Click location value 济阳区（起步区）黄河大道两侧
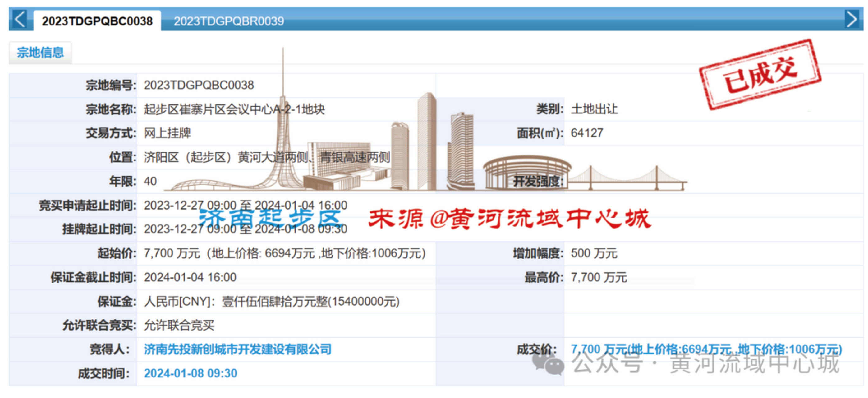This screenshot has height=398, width=868. (x=267, y=157)
